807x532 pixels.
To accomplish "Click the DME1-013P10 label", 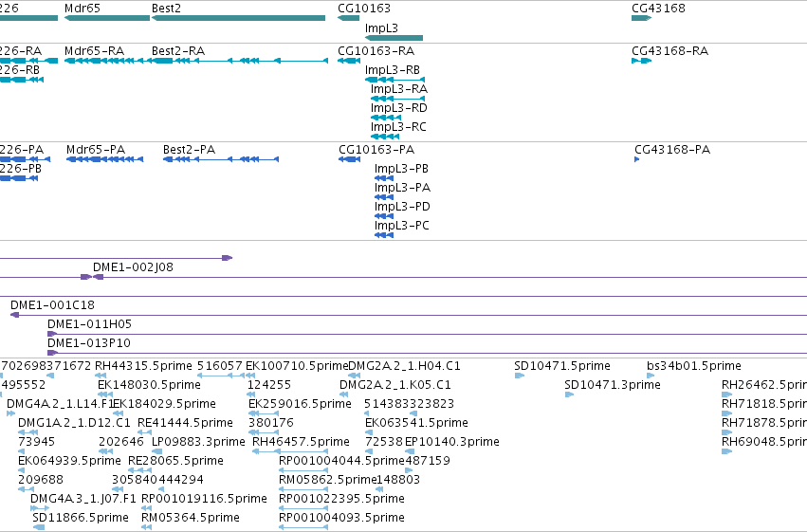I will (89, 343).
